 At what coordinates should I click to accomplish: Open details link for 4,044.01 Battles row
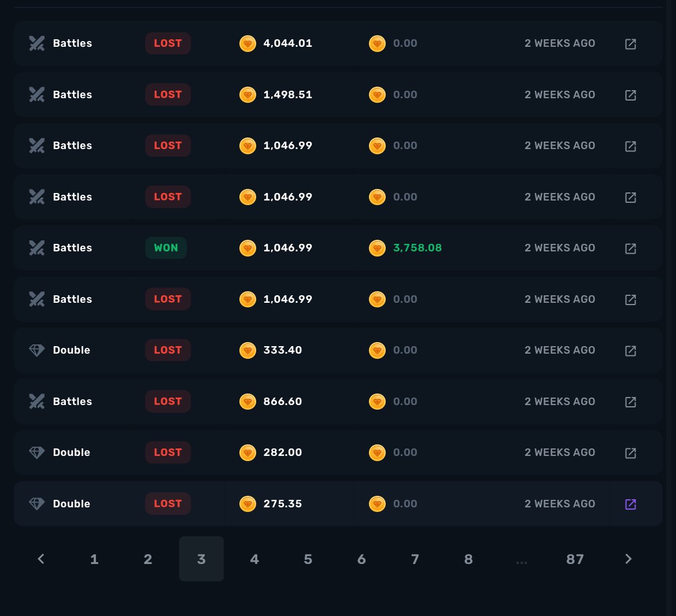click(x=630, y=43)
